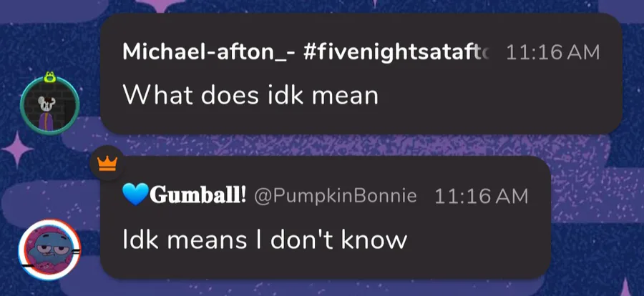Screen dimensions: 644x296
Task: Click the orange crown icon
Action: pyautogui.click(x=107, y=164)
